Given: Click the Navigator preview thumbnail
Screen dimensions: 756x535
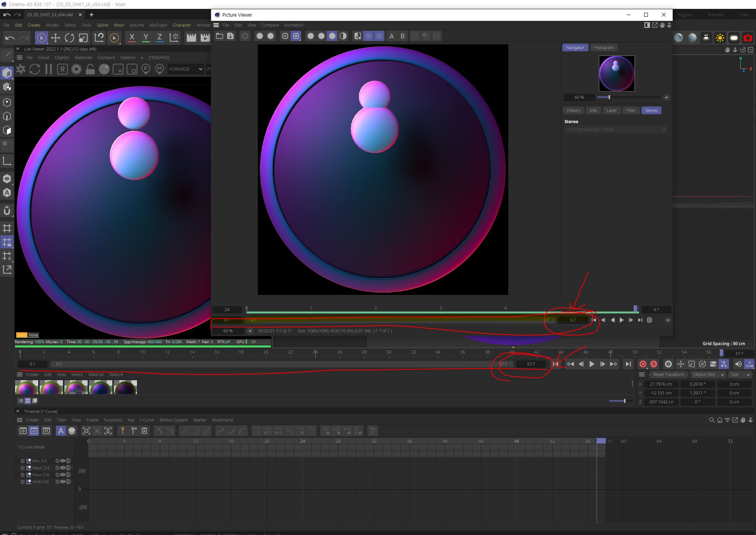Looking at the screenshot, I should [617, 73].
